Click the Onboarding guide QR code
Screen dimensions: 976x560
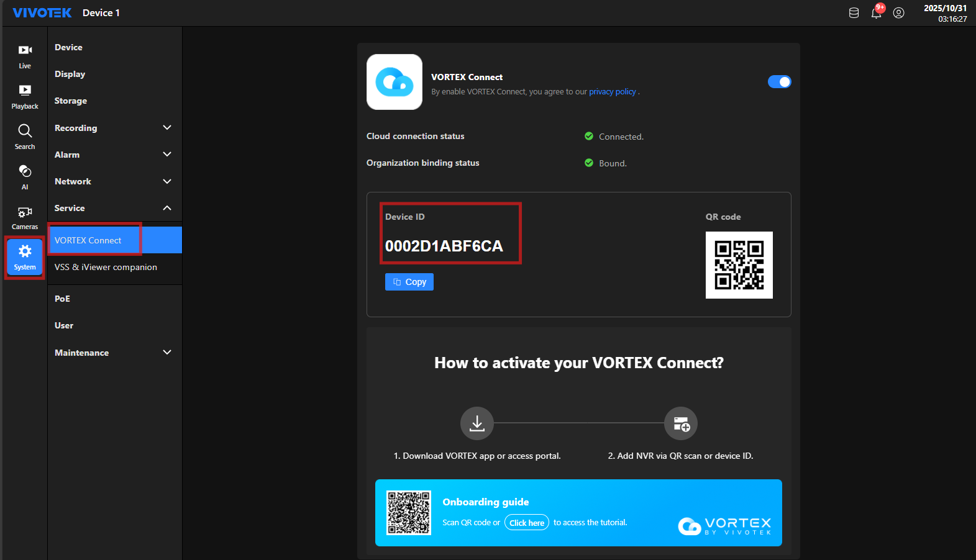pyautogui.click(x=409, y=513)
